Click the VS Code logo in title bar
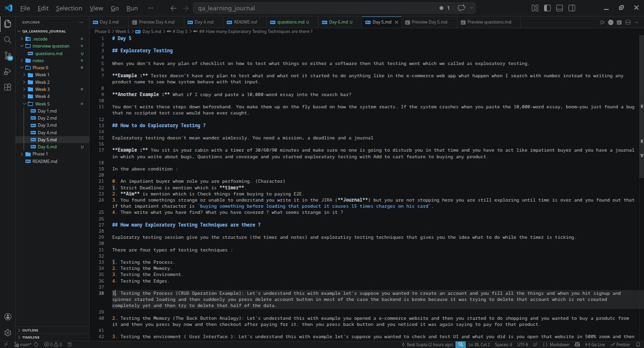The image size is (644, 348). coord(8,8)
